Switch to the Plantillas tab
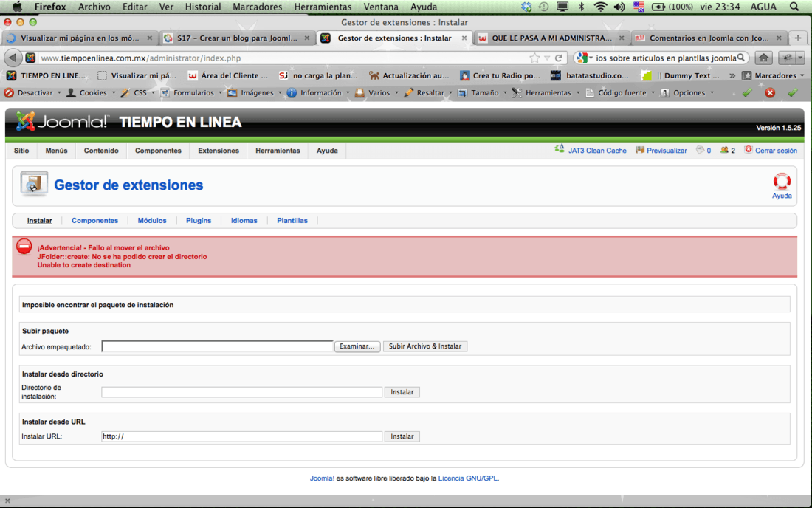812x508 pixels. [x=292, y=221]
